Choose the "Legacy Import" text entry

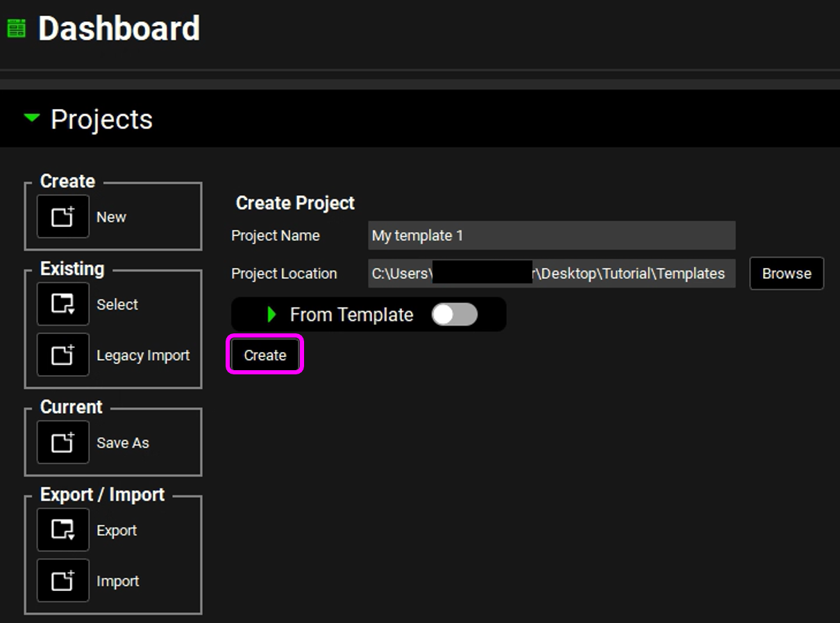tap(143, 355)
